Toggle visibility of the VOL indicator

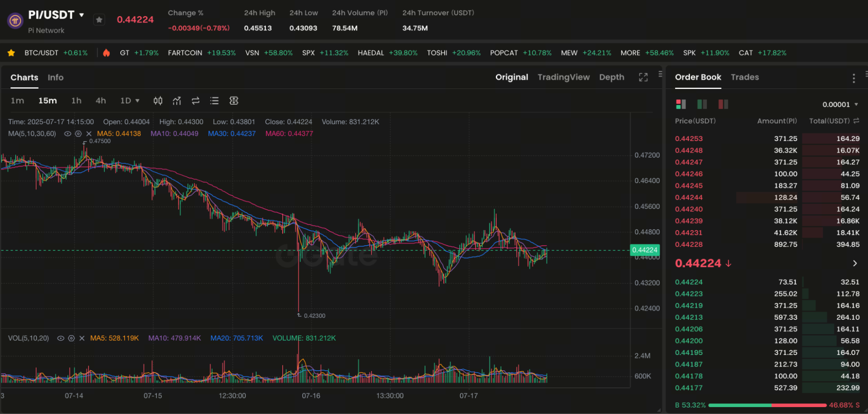coord(61,338)
